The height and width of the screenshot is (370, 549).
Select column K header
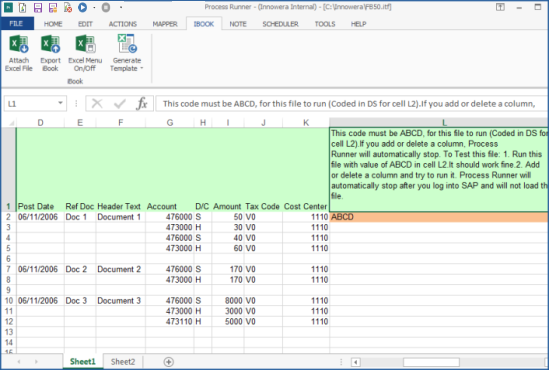[x=306, y=123]
